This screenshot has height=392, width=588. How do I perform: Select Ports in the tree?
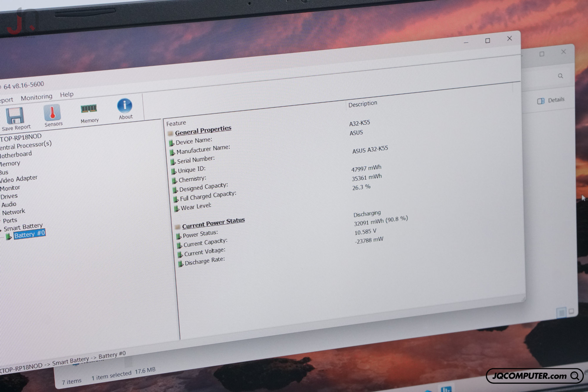[10, 220]
